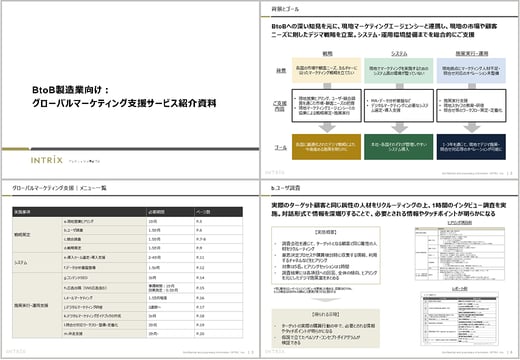Click the b.ユーザ調査 row in the menu table
520x360 pixels.
tap(152, 230)
